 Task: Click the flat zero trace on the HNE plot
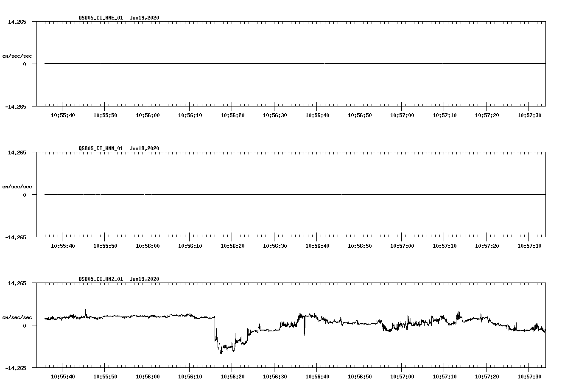pos(295,64)
